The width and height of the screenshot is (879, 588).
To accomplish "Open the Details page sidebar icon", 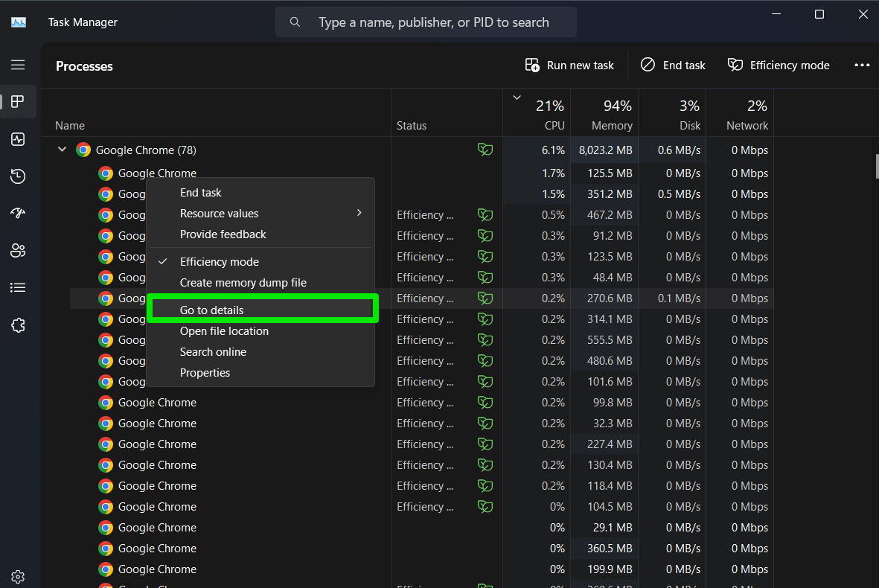I will pyautogui.click(x=18, y=287).
